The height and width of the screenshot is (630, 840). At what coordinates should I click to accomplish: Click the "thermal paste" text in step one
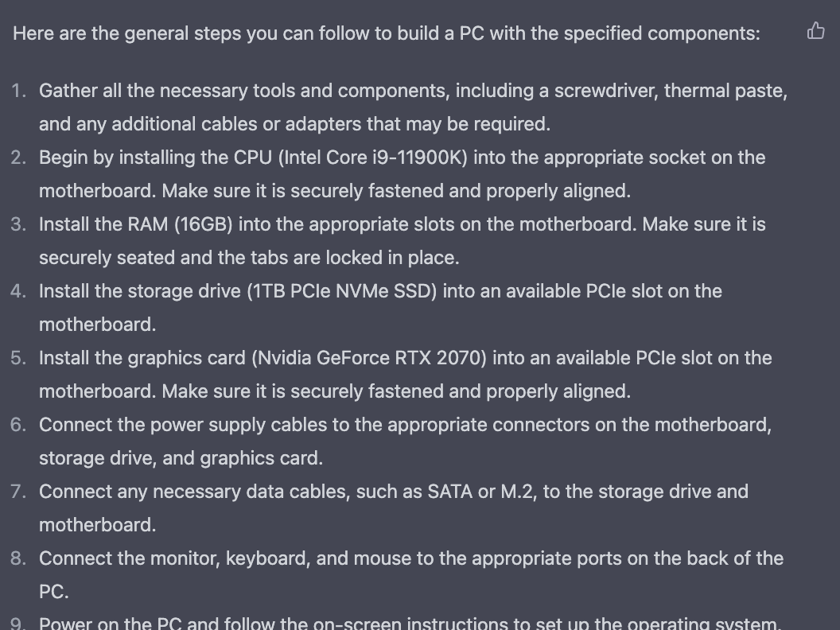point(725,91)
